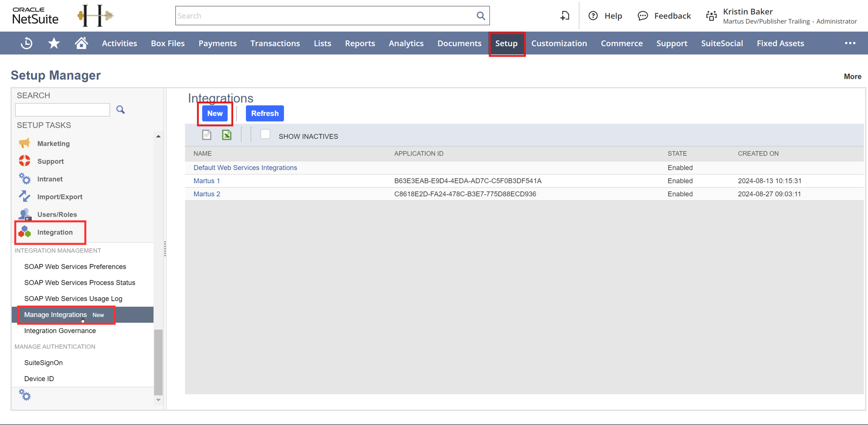Open the Setup menu
868x425 pixels.
coord(506,44)
